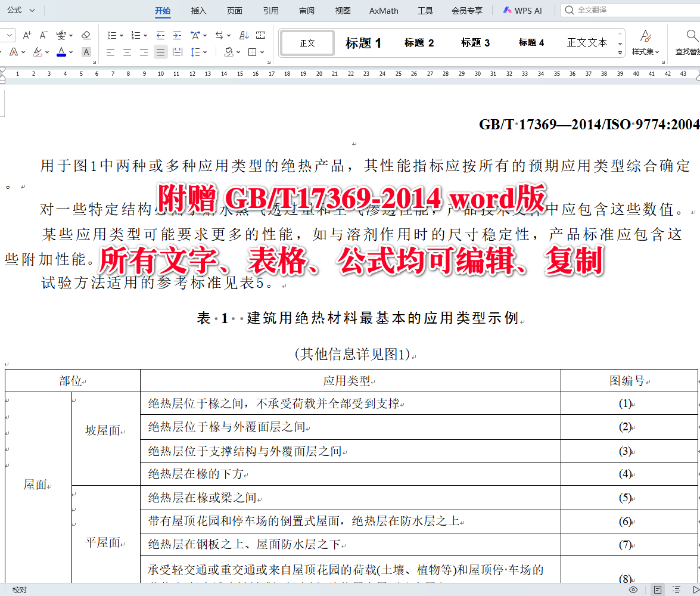700x596 pixels.
Task: Apply the 标题 1 style
Action: (363, 42)
